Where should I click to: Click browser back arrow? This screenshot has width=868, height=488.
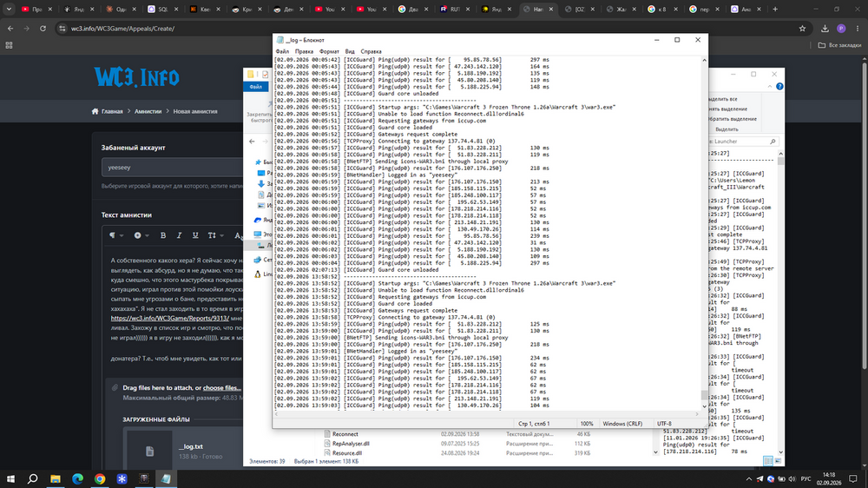(x=10, y=29)
